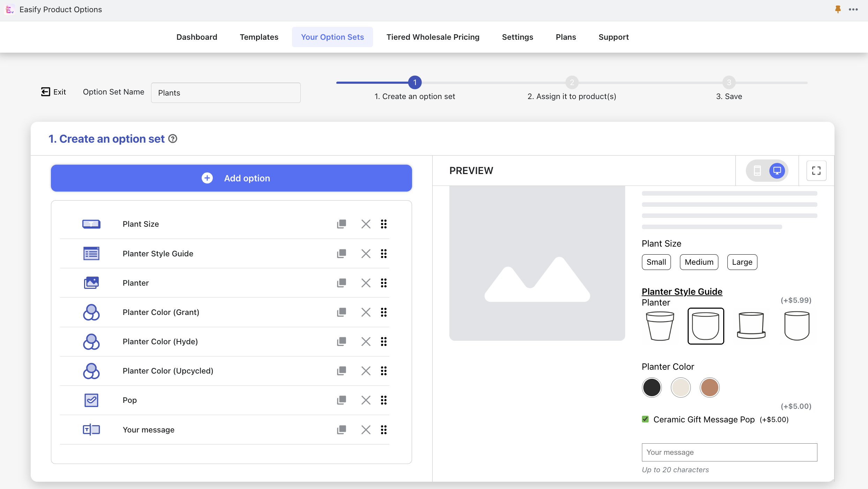Delete the Planter Color (Hyde) option
Image resolution: width=868 pixels, height=489 pixels.
[365, 341]
